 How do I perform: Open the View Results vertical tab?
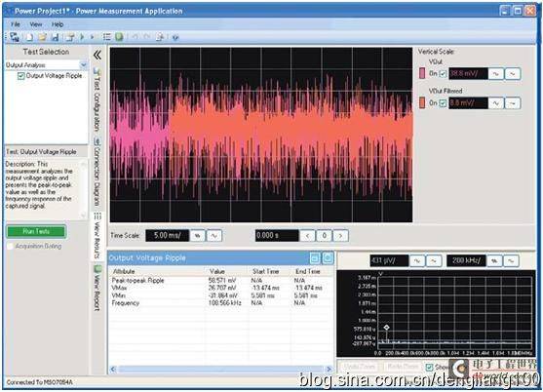(97, 236)
